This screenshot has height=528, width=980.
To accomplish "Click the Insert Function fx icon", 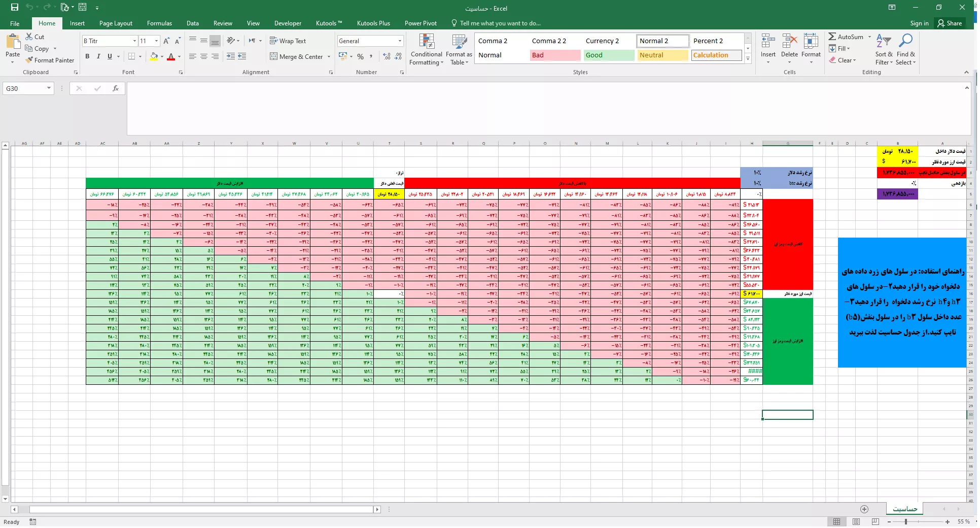I will click(116, 88).
